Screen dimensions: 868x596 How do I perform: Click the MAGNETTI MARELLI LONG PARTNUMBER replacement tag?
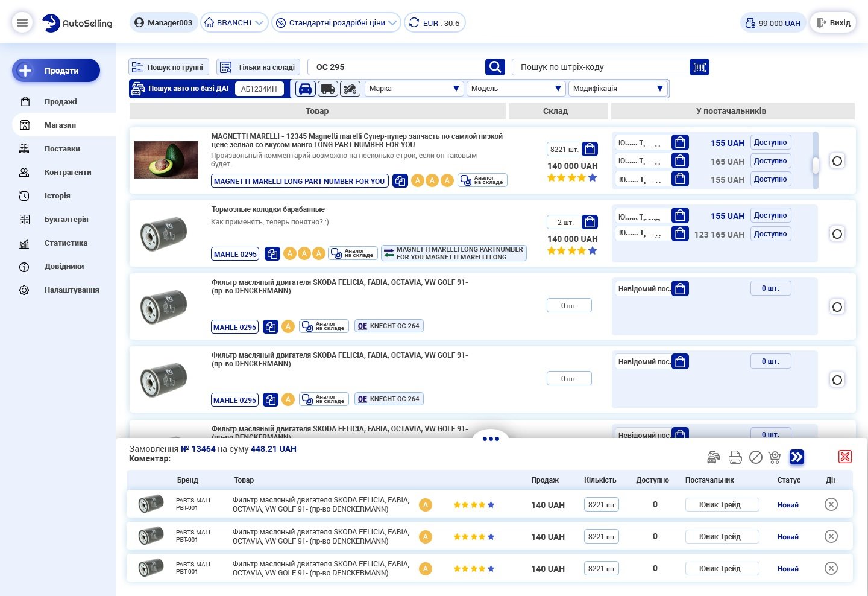point(454,253)
